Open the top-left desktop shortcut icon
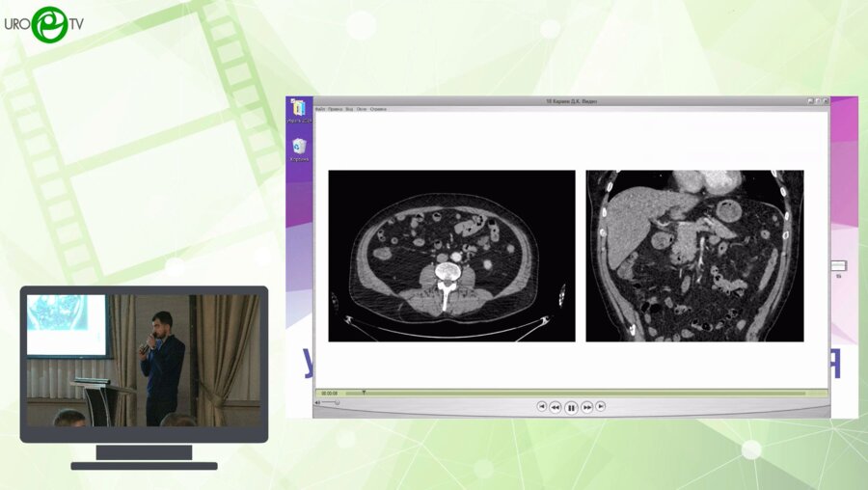The image size is (868, 490). pyautogui.click(x=299, y=111)
